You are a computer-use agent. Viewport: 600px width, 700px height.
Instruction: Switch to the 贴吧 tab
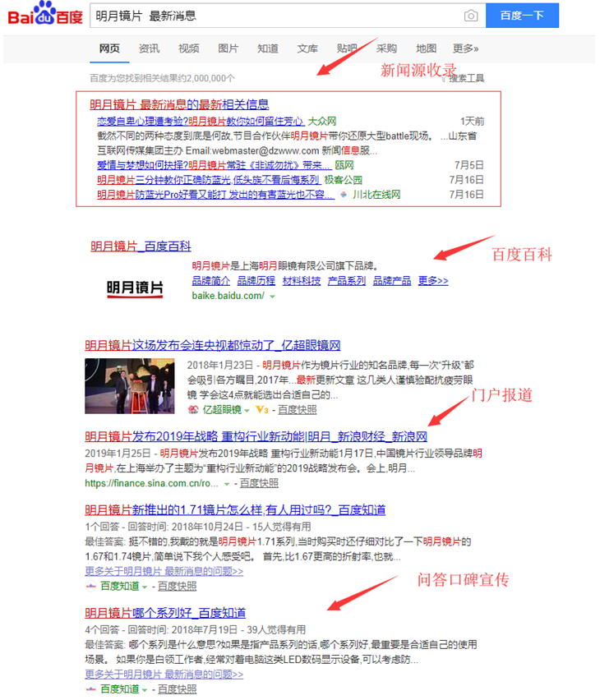[347, 48]
